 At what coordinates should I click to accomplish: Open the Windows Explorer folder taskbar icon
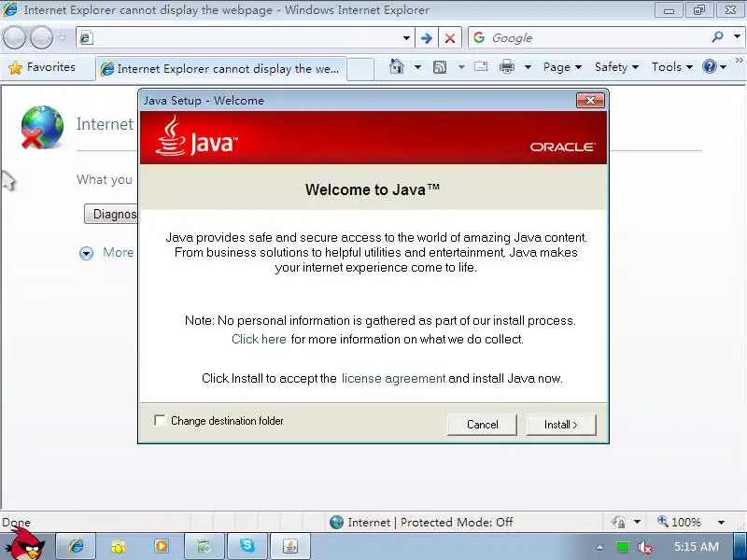(x=119, y=546)
